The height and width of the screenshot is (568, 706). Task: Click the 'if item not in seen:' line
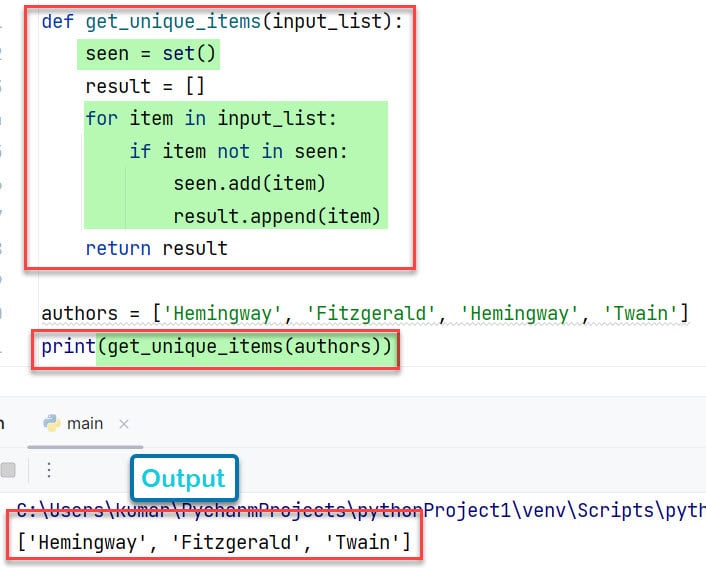click(x=239, y=151)
